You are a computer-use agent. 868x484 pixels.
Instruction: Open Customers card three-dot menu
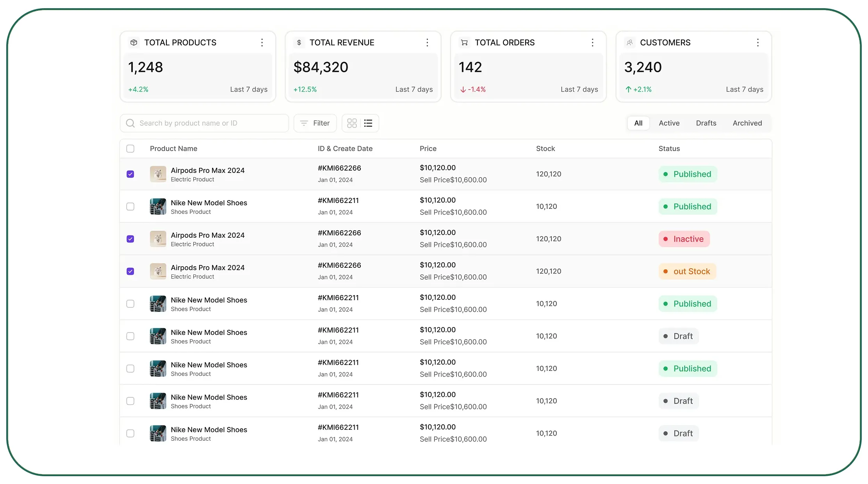[x=757, y=43]
